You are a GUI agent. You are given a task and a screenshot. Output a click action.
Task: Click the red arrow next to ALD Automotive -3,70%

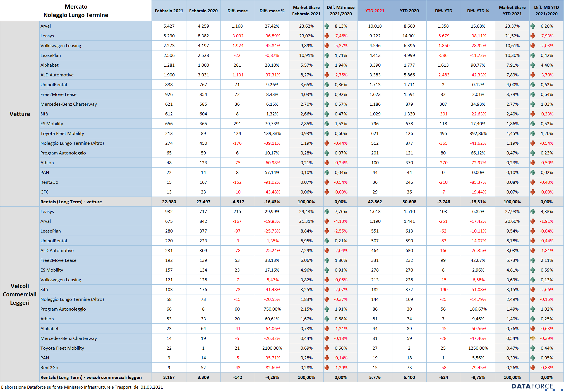(x=533, y=75)
